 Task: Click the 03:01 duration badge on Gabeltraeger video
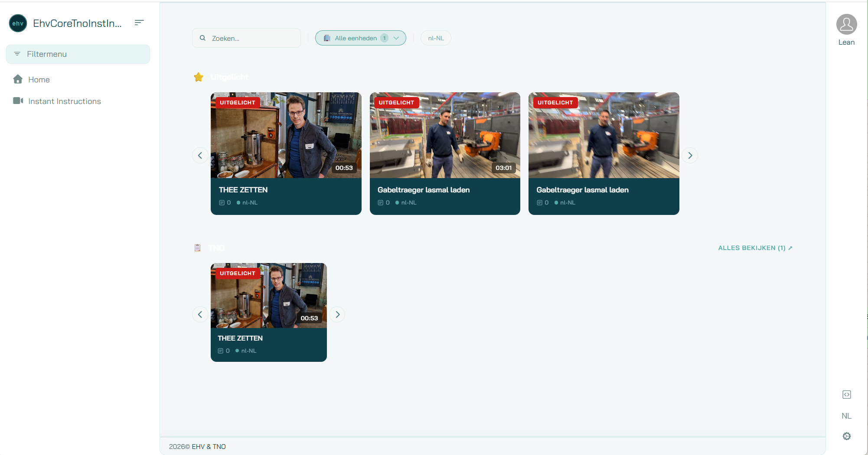(503, 168)
